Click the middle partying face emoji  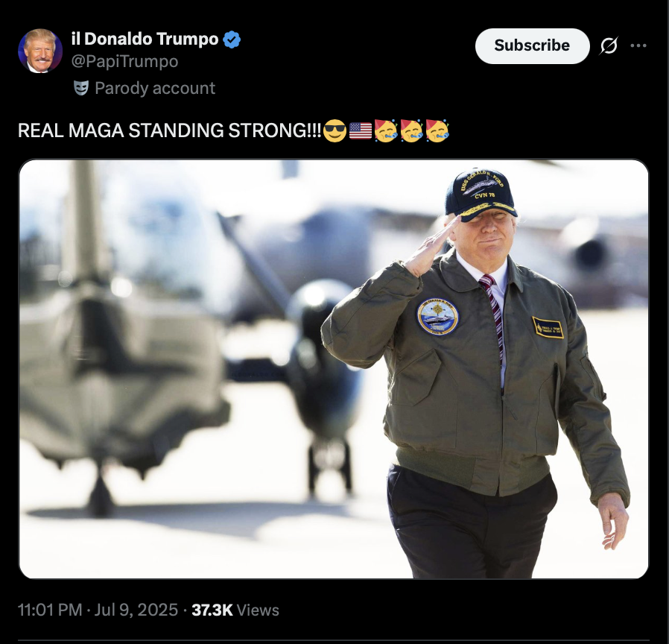point(412,130)
